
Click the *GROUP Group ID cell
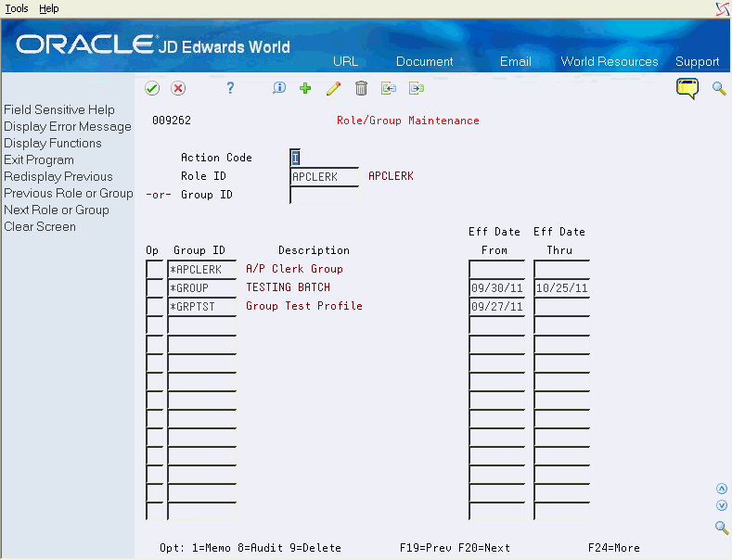(202, 288)
